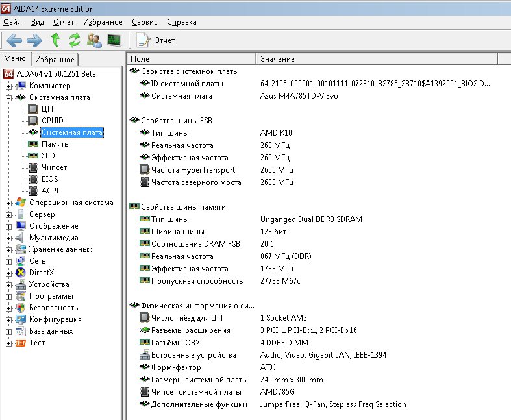Switch to the Меню tab
This screenshot has height=420, width=511.
pos(15,58)
